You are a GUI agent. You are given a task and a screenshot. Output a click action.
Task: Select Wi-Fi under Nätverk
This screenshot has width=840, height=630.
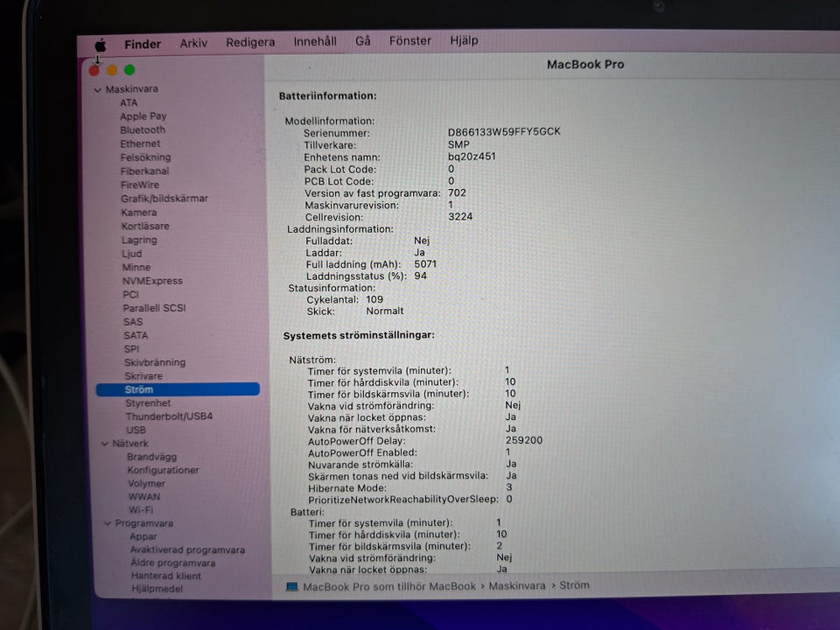click(141, 510)
